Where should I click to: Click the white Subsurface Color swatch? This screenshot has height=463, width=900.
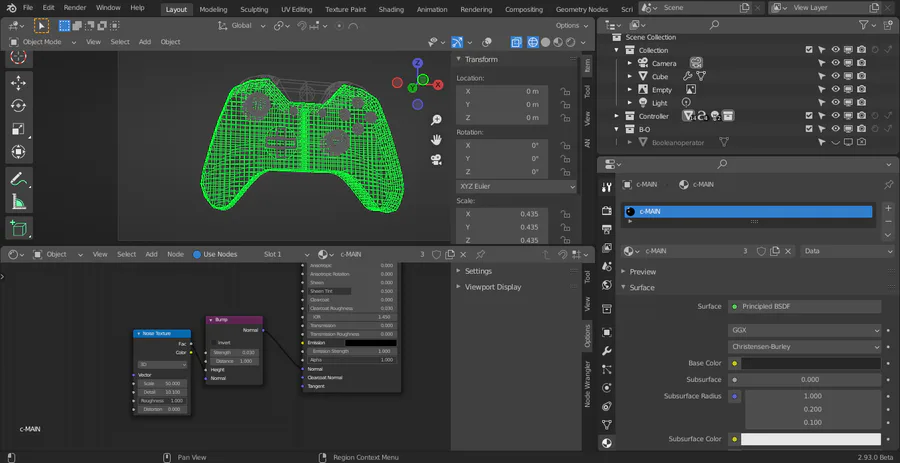tap(810, 439)
